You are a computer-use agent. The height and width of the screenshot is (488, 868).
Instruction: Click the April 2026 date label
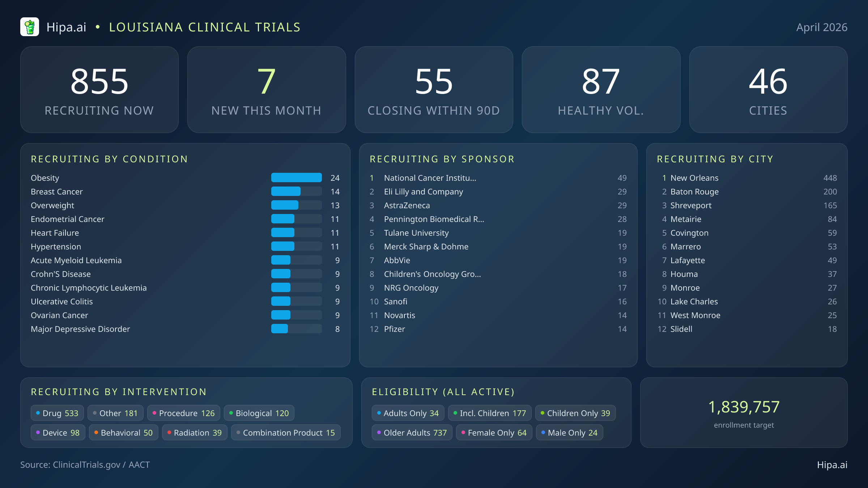click(x=822, y=27)
